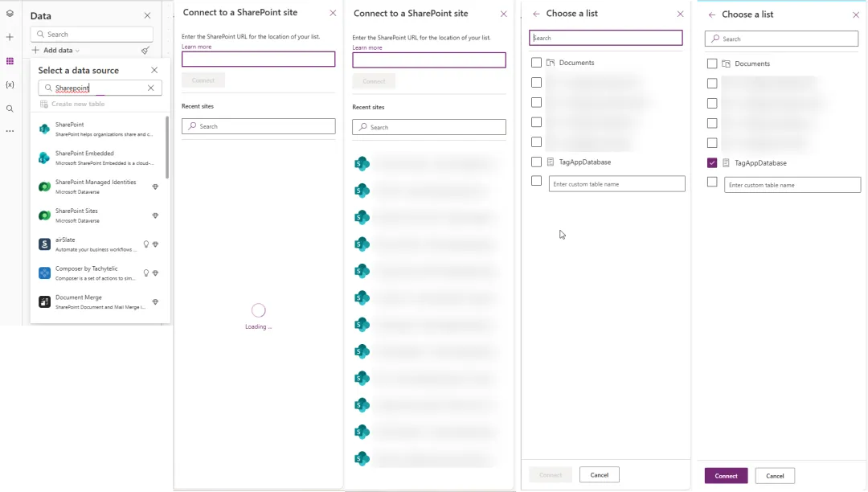Click Recent sites Search in second Connect panel

click(429, 127)
